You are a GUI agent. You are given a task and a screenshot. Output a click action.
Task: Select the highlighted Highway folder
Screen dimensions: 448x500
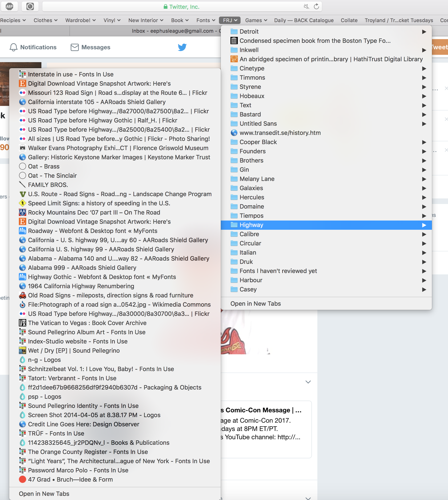326,225
